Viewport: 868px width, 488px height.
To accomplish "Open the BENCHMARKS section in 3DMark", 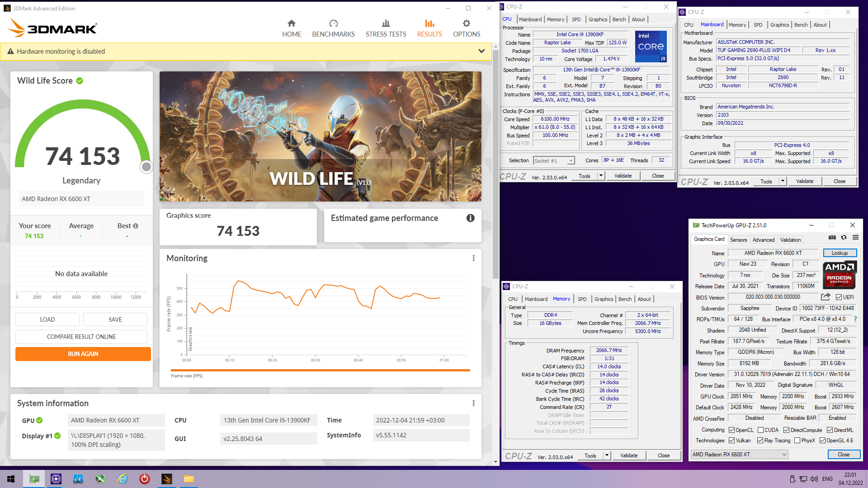I will (333, 28).
